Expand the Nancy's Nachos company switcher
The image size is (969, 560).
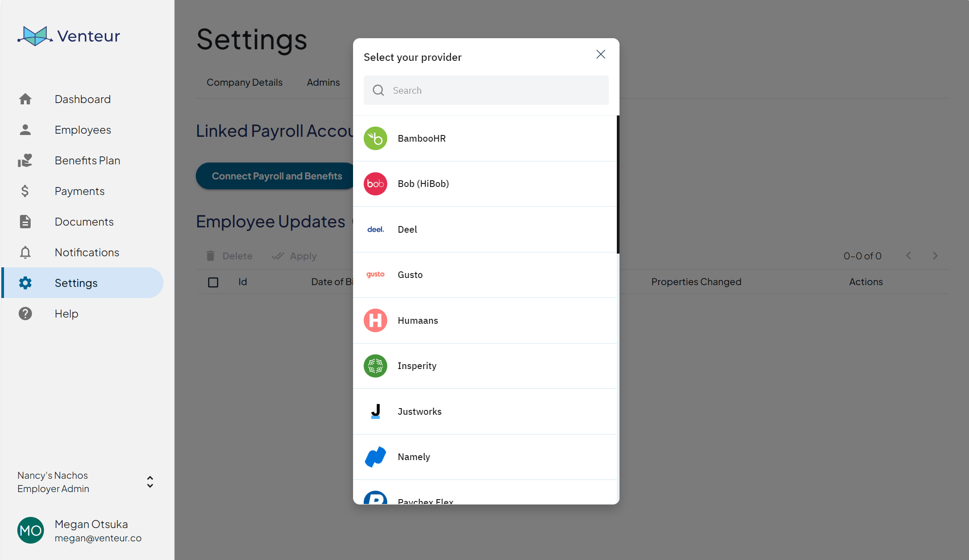click(150, 482)
